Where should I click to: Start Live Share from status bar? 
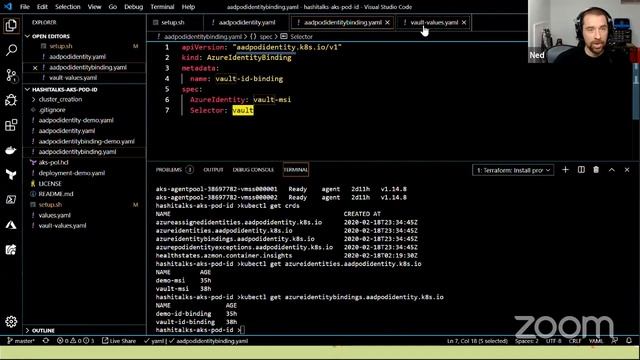click(x=119, y=341)
